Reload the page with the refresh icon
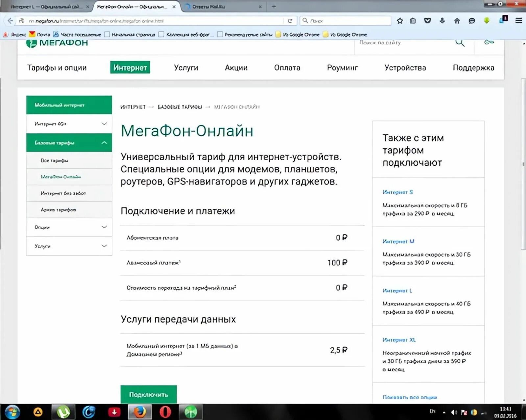The height and width of the screenshot is (420, 526). [x=290, y=21]
